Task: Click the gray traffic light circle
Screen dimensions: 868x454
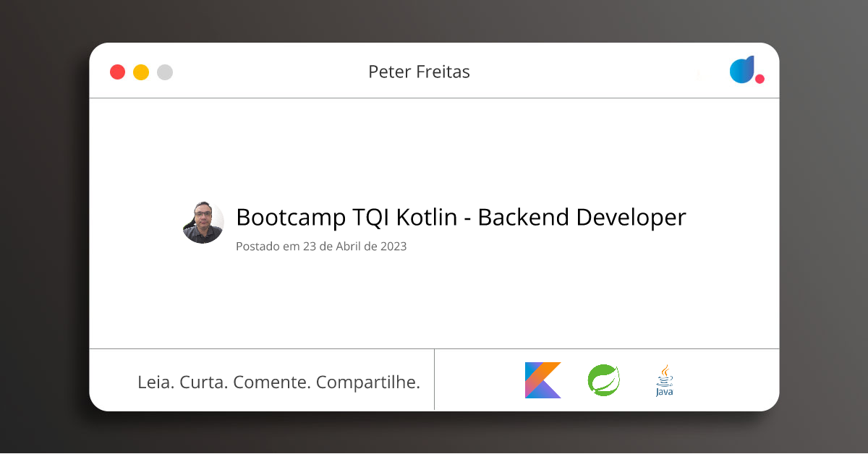Action: click(x=164, y=72)
